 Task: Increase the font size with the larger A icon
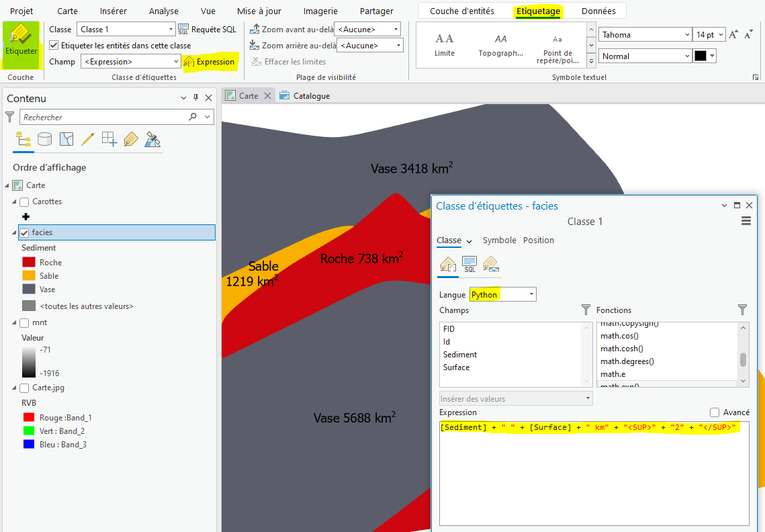click(x=733, y=34)
